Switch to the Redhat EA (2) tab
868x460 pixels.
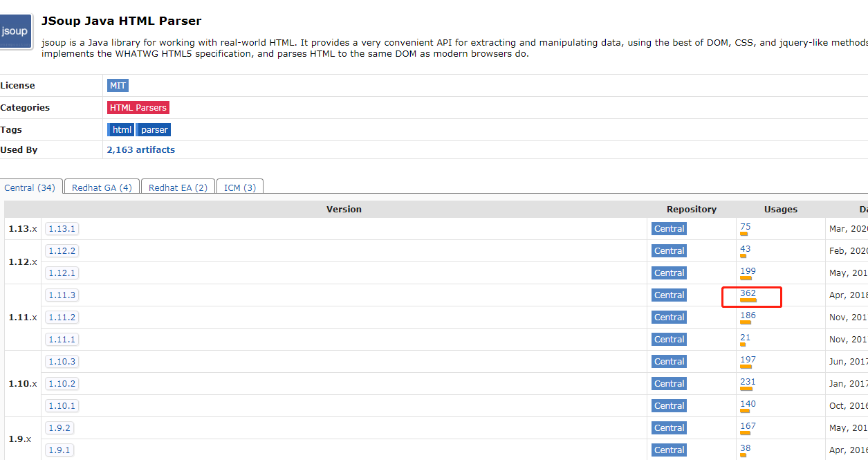pyautogui.click(x=178, y=187)
